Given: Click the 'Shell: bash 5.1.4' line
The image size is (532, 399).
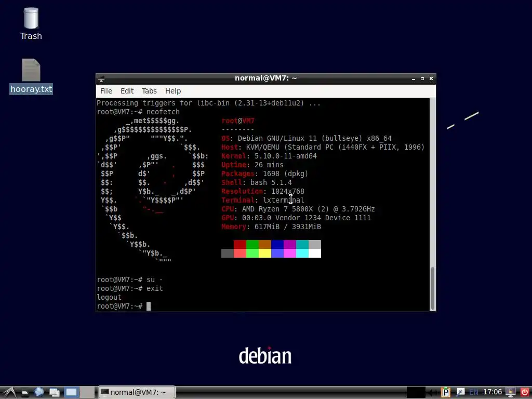Looking at the screenshot, I should [x=257, y=182].
